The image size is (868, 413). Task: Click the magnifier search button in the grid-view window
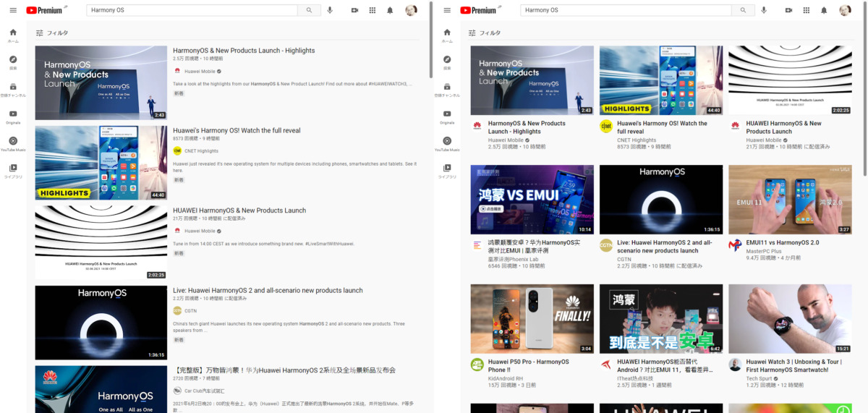tap(743, 10)
